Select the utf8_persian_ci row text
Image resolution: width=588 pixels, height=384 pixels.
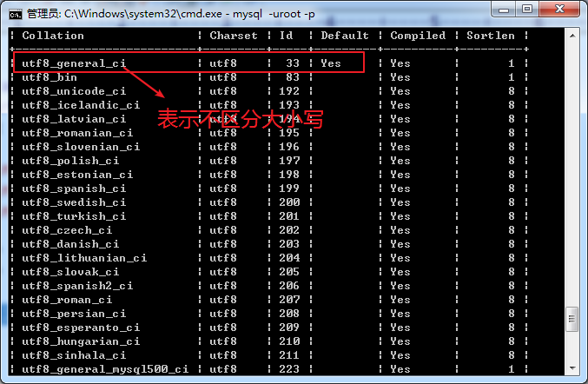tap(74, 314)
